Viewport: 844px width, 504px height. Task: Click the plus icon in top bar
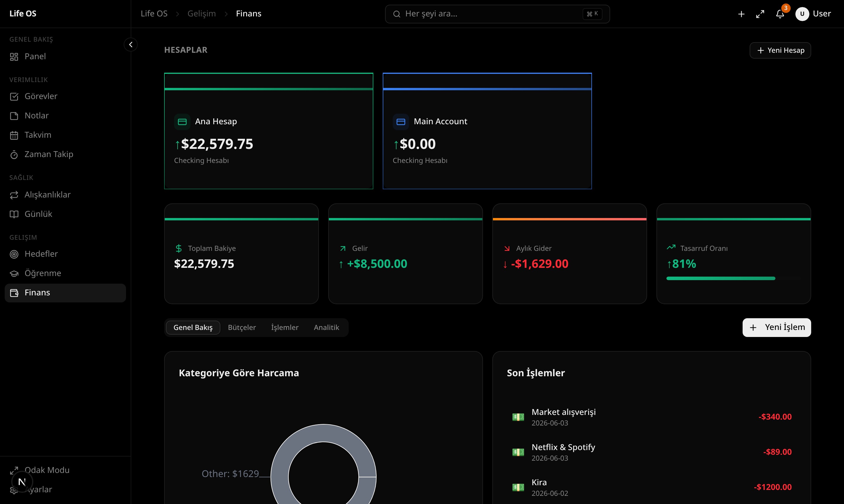(x=741, y=14)
